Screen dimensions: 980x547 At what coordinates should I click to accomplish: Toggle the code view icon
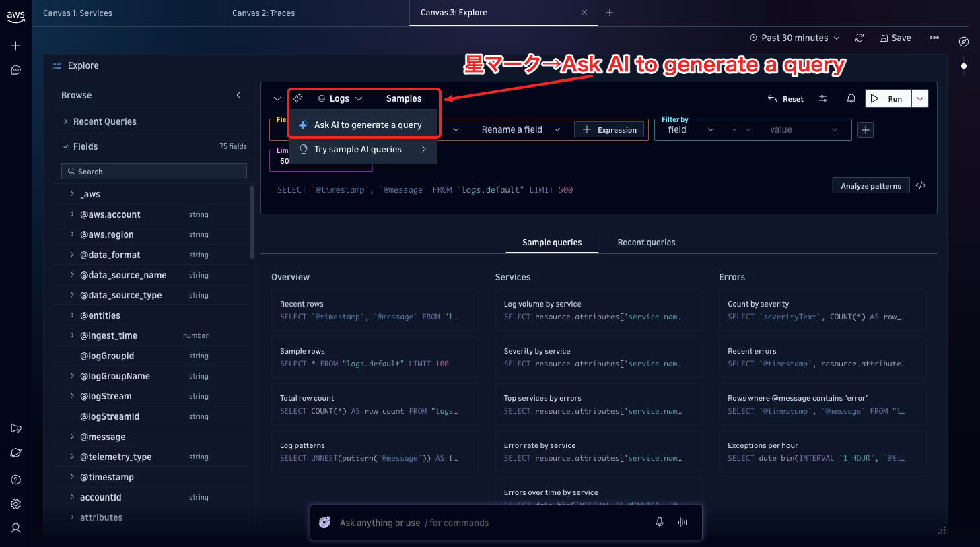[921, 185]
